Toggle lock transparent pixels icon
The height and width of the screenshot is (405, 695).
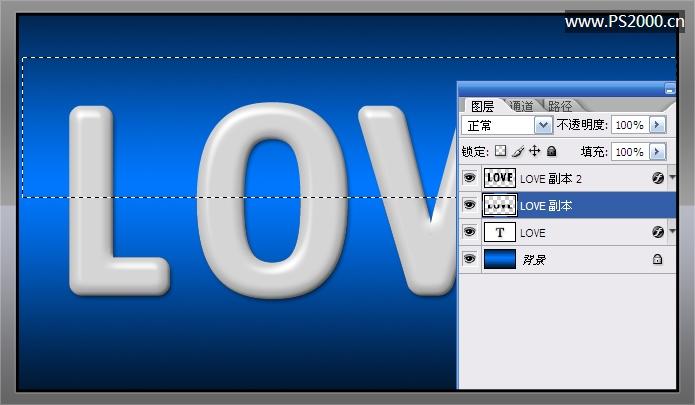(500, 151)
